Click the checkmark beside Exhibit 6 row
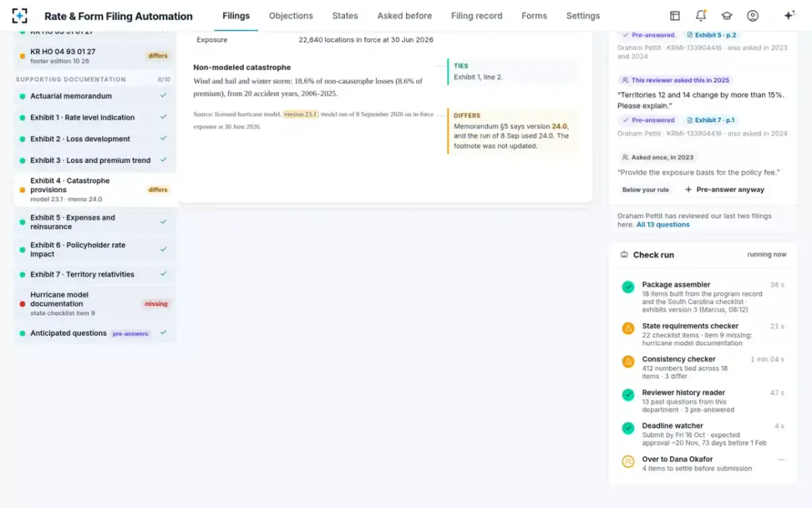Viewport: 812px width, 508px height. pos(163,249)
